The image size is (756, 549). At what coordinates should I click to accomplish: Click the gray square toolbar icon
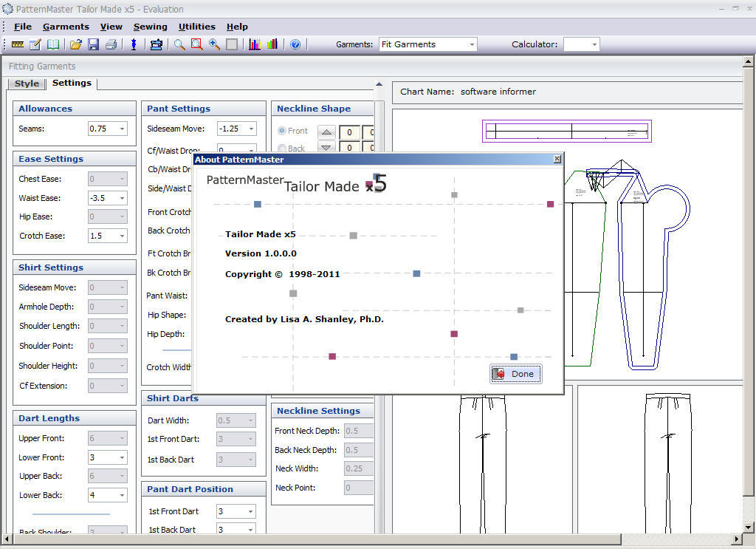click(x=232, y=44)
